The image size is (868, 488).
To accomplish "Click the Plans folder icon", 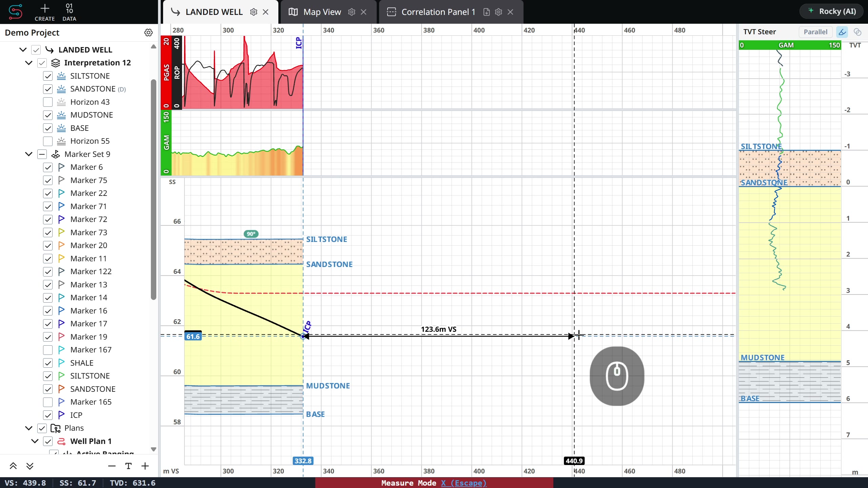I will pos(56,428).
